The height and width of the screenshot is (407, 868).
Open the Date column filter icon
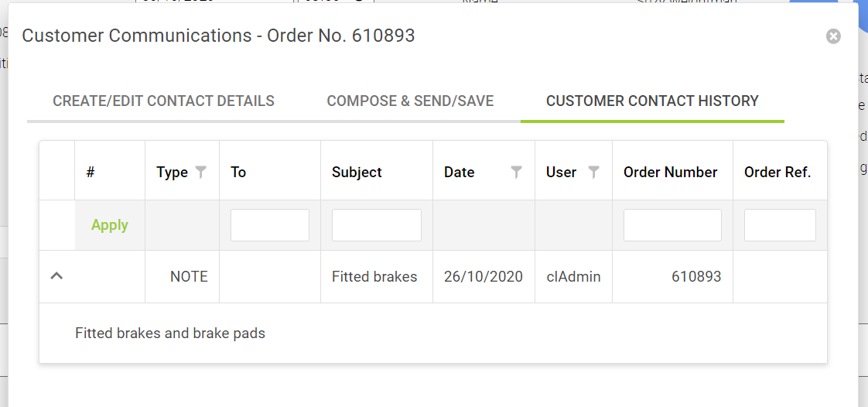click(517, 173)
